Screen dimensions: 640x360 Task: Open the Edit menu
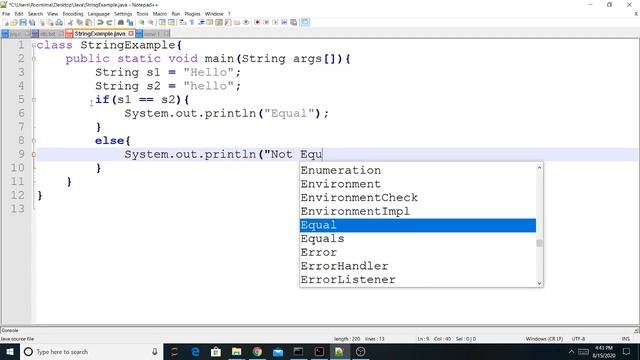tap(19, 14)
